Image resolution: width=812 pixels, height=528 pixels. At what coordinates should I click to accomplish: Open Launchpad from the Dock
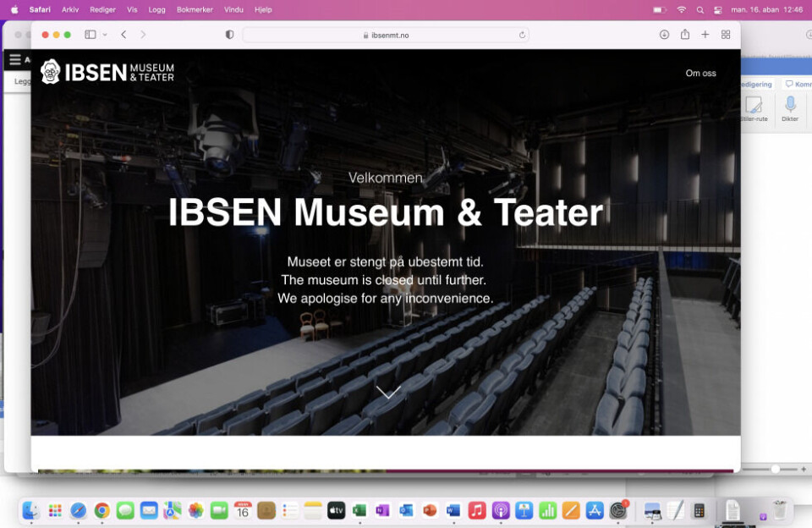tap(55, 510)
